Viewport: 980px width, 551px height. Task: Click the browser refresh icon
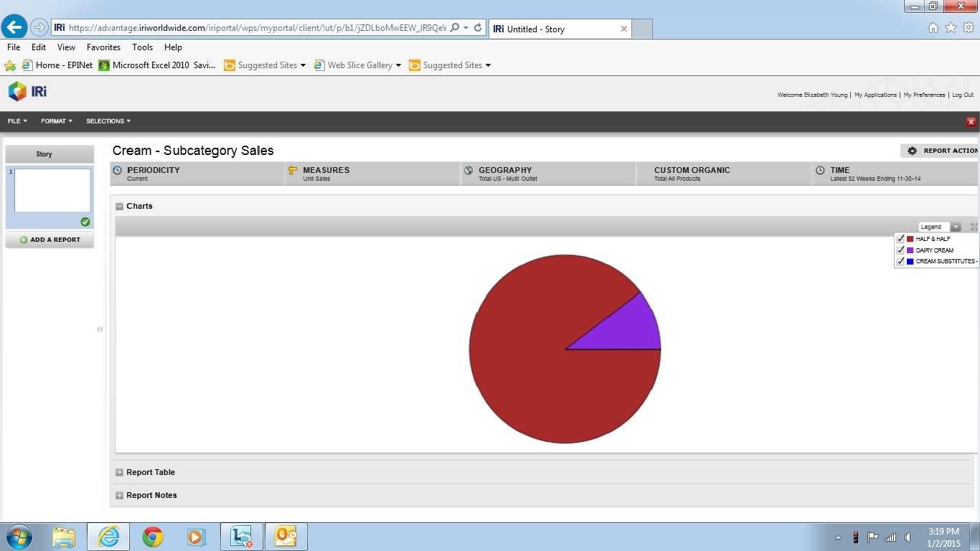point(478,28)
